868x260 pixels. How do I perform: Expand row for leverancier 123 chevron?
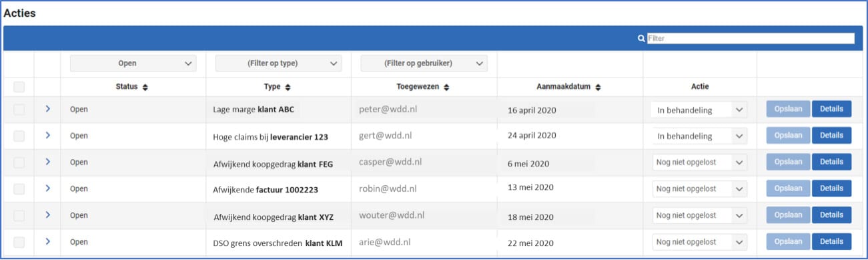click(47, 135)
